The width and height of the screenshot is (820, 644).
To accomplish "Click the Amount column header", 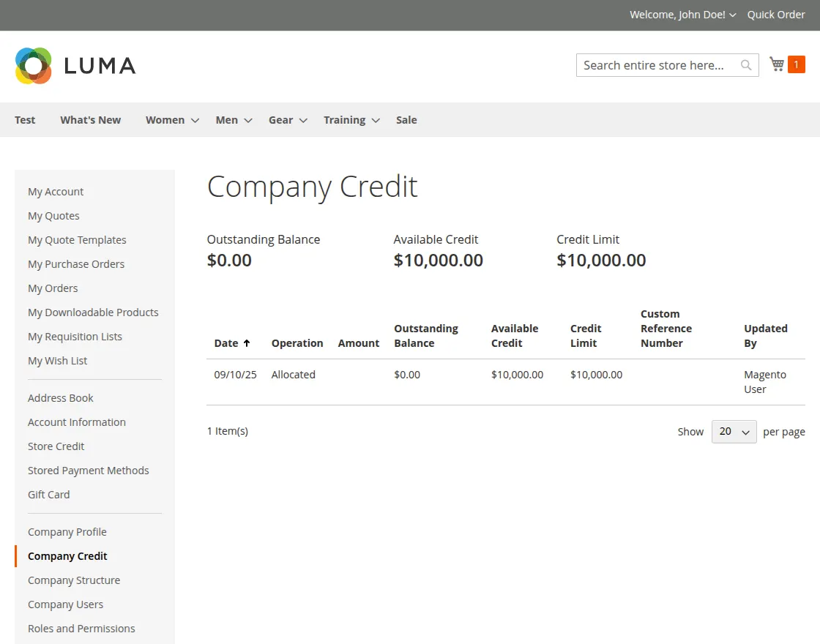I will tap(358, 343).
